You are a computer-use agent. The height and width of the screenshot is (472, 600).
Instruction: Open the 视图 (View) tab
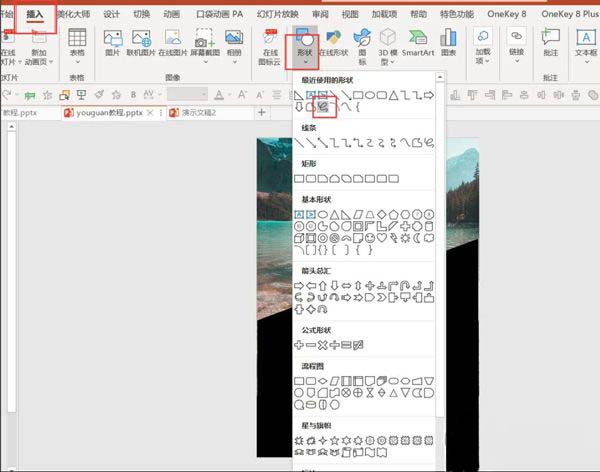(x=350, y=15)
